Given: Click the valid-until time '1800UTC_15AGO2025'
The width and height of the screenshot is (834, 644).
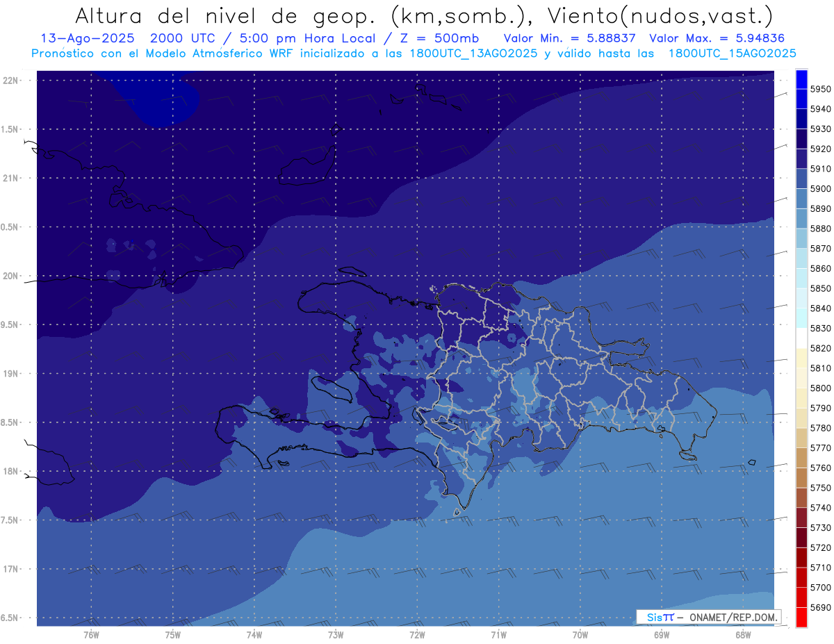Looking at the screenshot, I should pyautogui.click(x=732, y=53).
